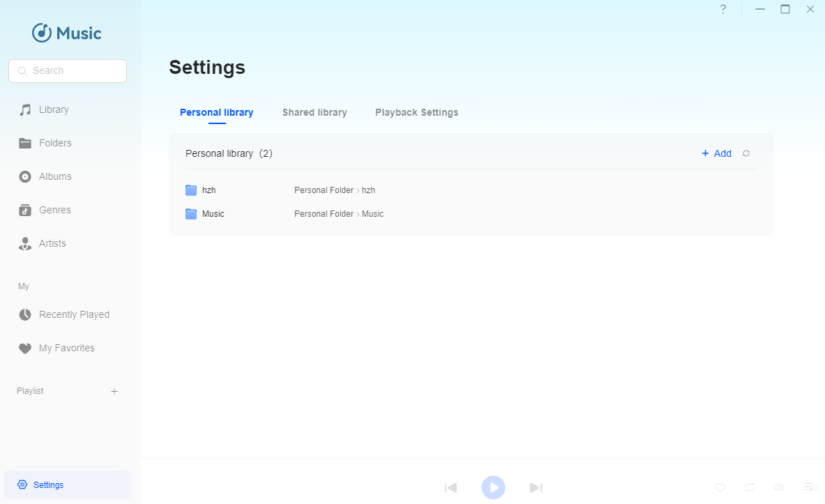This screenshot has height=504, width=825.
Task: Add a new library folder
Action: (x=716, y=153)
